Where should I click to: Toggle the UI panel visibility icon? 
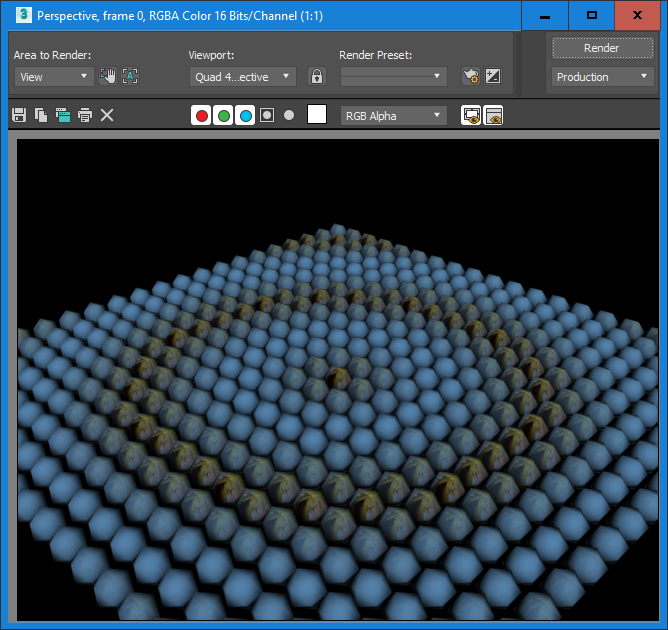point(493,115)
